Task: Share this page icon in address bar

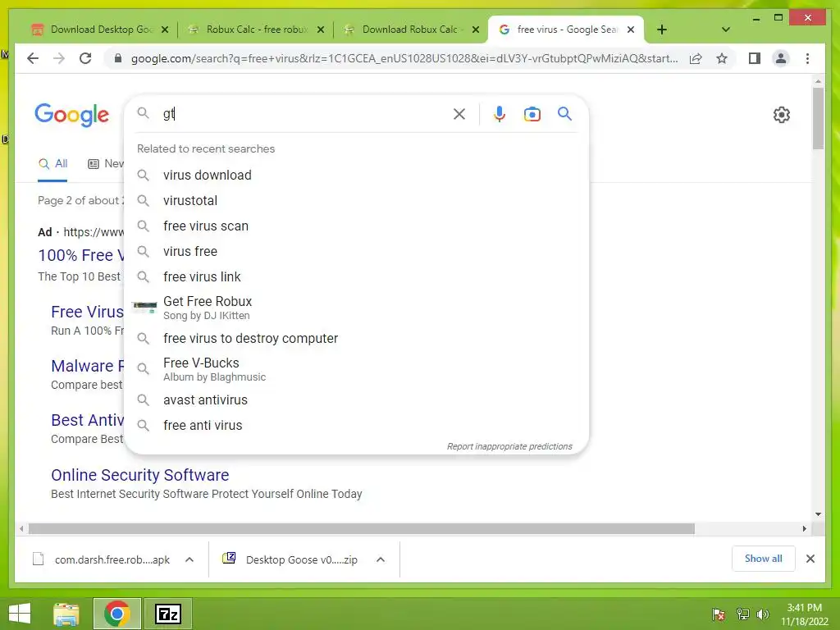Action: coord(696,58)
